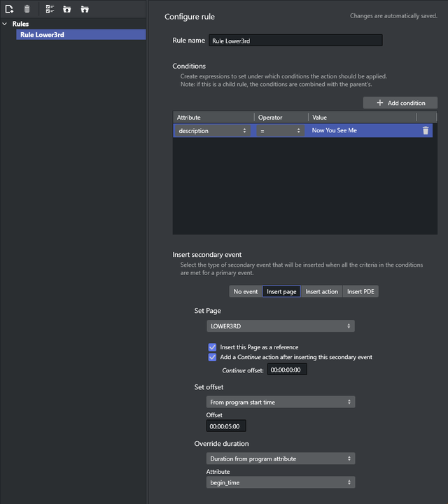Click the import folder icon with down arrow

pos(67,9)
